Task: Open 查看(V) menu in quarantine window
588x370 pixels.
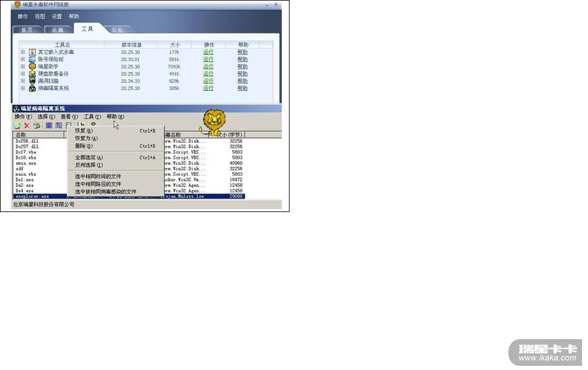Action: click(70, 117)
